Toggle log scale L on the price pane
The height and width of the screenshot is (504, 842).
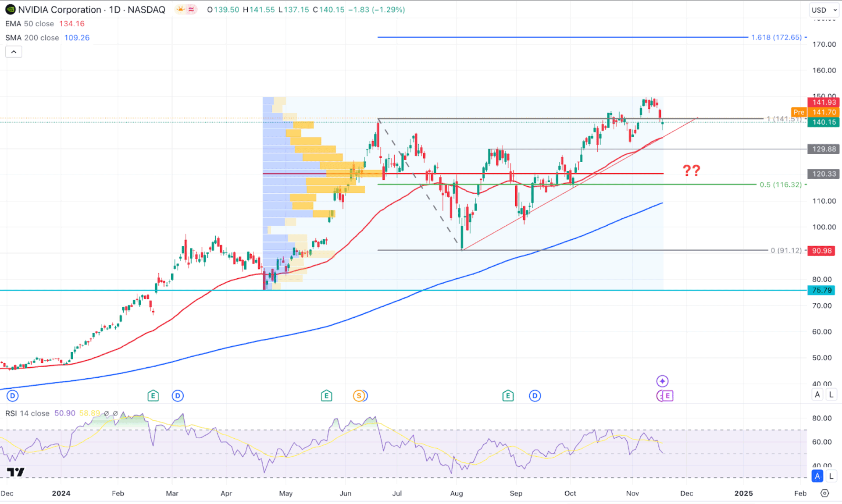point(831,394)
